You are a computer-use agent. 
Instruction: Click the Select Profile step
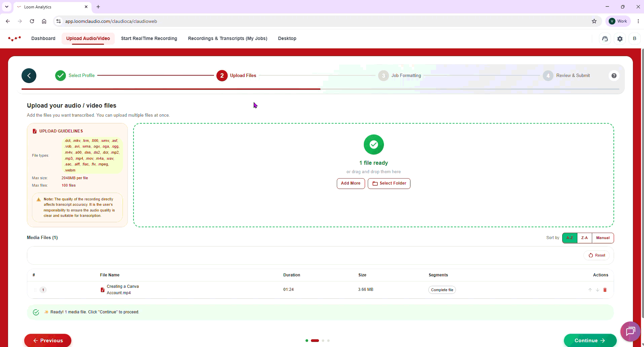click(75, 76)
